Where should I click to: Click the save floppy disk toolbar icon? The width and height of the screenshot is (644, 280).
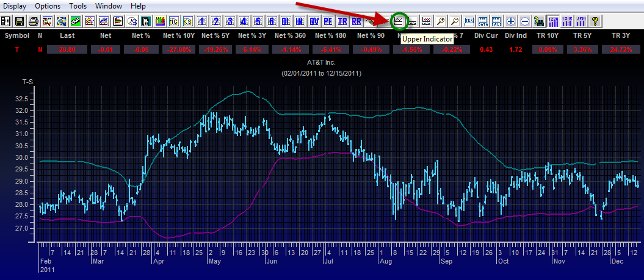coord(20,21)
